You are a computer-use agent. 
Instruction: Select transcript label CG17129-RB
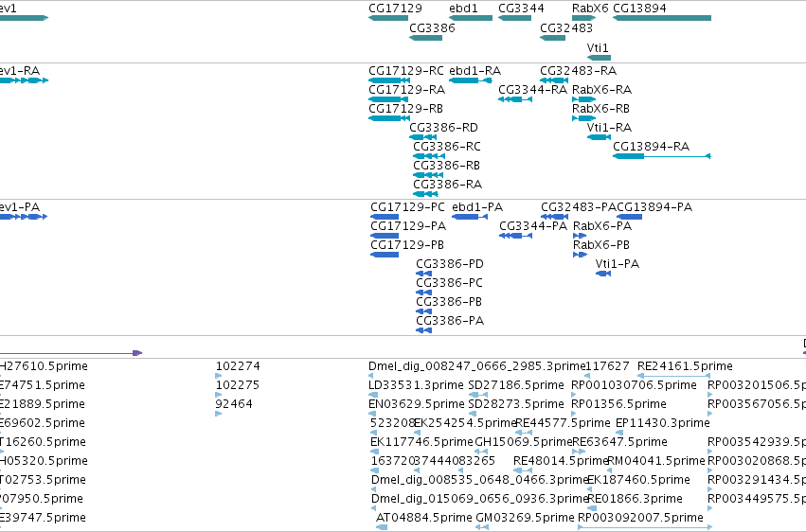tap(405, 108)
